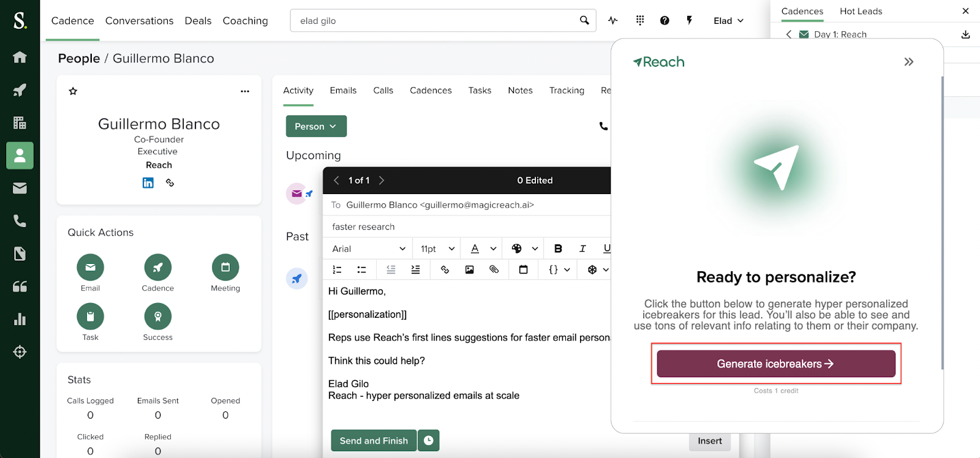Collapse the Reach panel with the double chevron
980x458 pixels.
[x=909, y=62]
